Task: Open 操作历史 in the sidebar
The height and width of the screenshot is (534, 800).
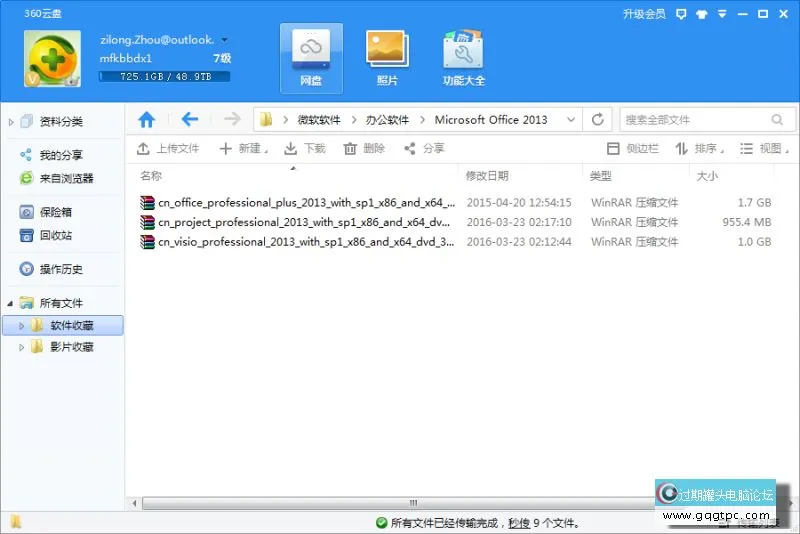Action: pos(61,269)
